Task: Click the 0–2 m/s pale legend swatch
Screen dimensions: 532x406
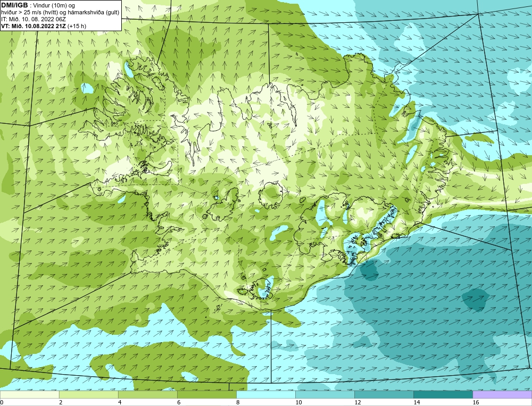Action: (29, 394)
